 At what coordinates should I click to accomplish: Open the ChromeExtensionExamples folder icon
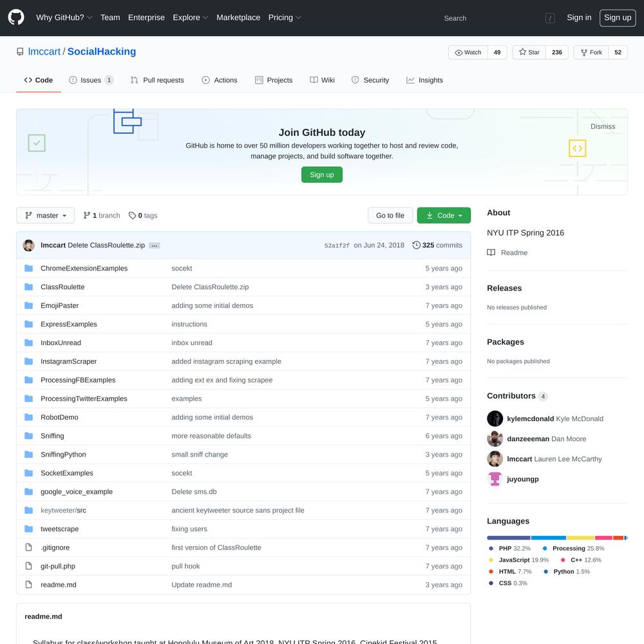pos(29,268)
